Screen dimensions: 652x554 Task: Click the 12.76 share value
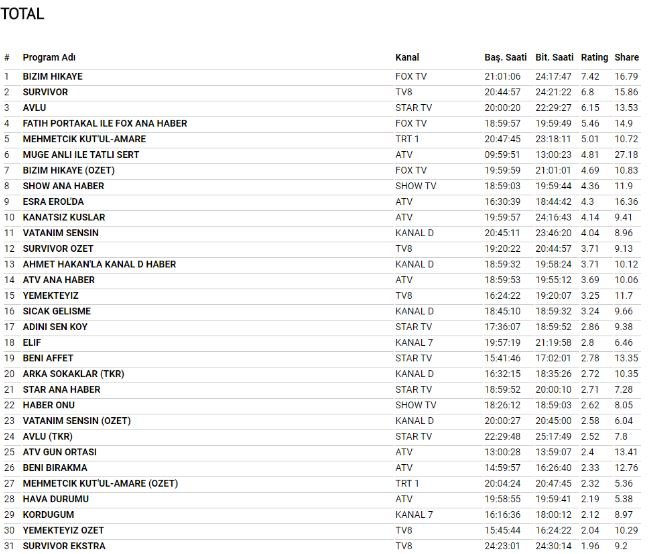[626, 468]
